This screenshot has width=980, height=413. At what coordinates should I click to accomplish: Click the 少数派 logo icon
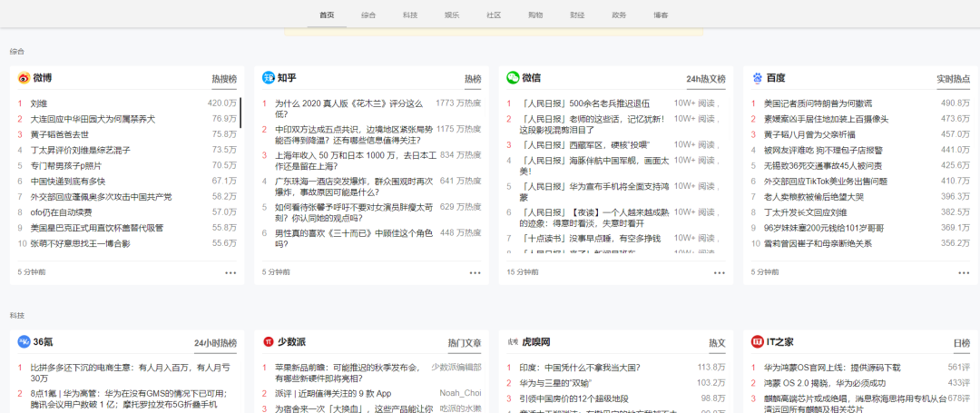coord(268,342)
